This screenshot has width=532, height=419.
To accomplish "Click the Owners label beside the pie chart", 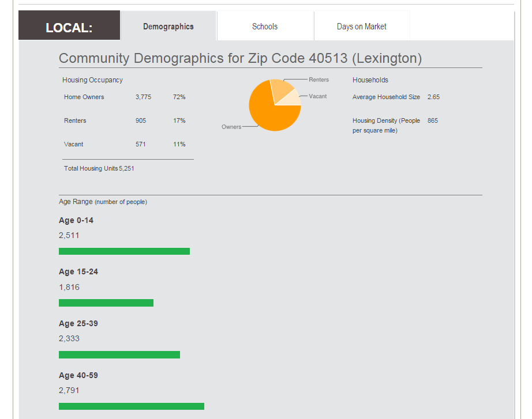I will (231, 127).
